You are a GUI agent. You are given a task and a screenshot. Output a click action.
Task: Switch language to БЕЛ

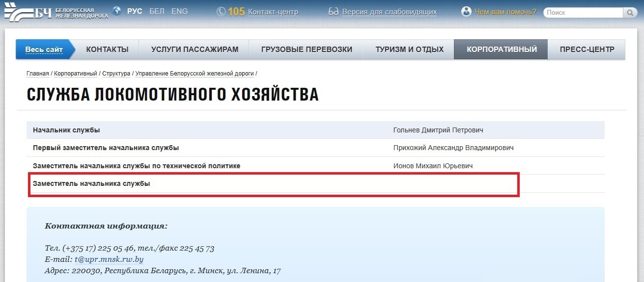[x=157, y=11]
